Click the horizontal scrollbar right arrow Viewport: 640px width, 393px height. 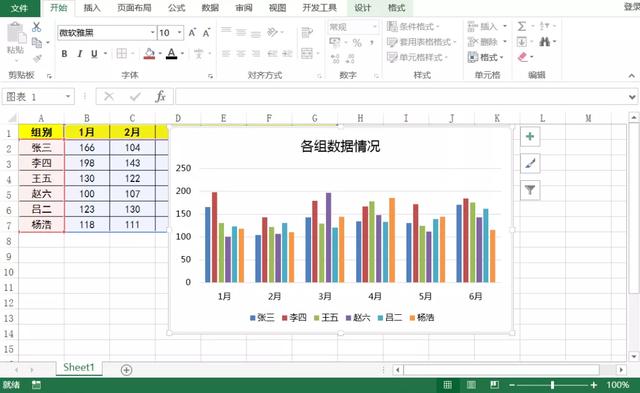[620, 370]
